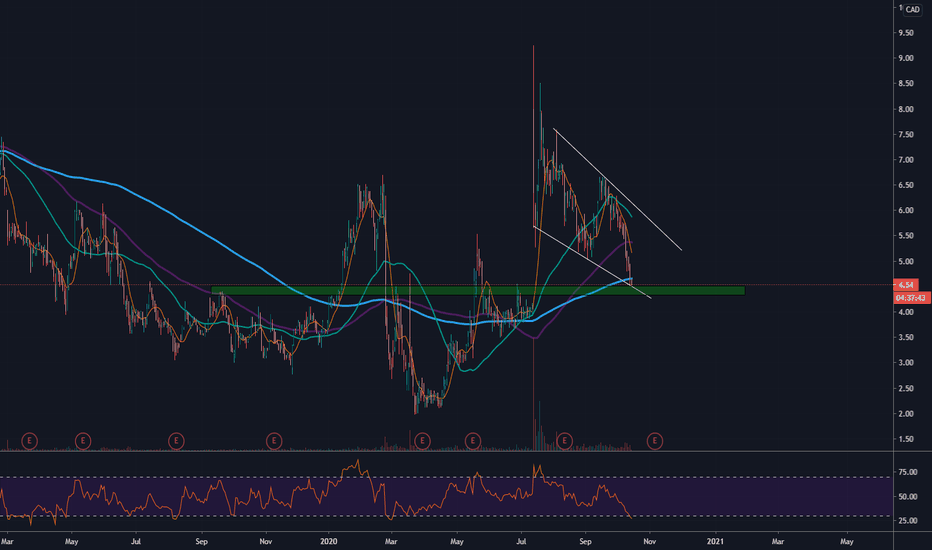The width and height of the screenshot is (932, 550).
Task: Open the November 2019 earnings marker
Action: [273, 441]
